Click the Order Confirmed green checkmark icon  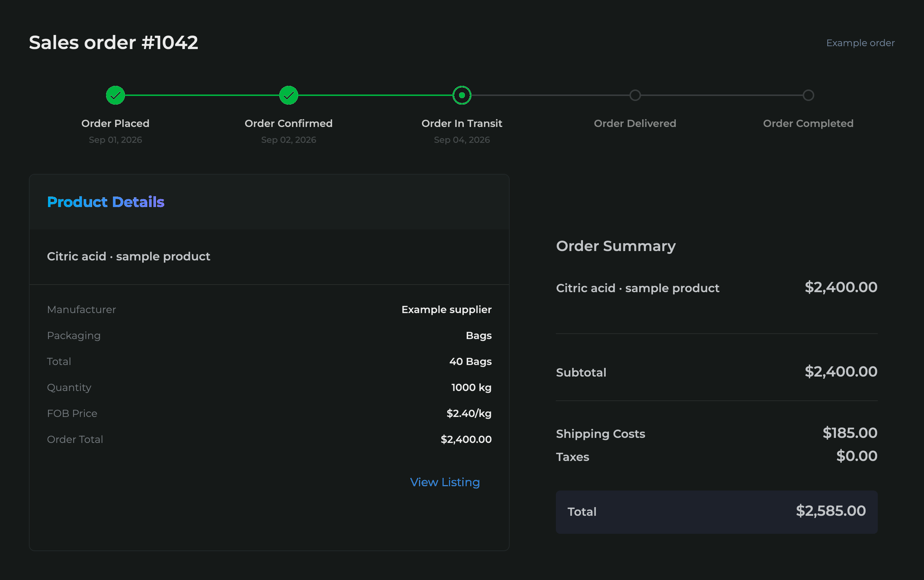(288, 95)
